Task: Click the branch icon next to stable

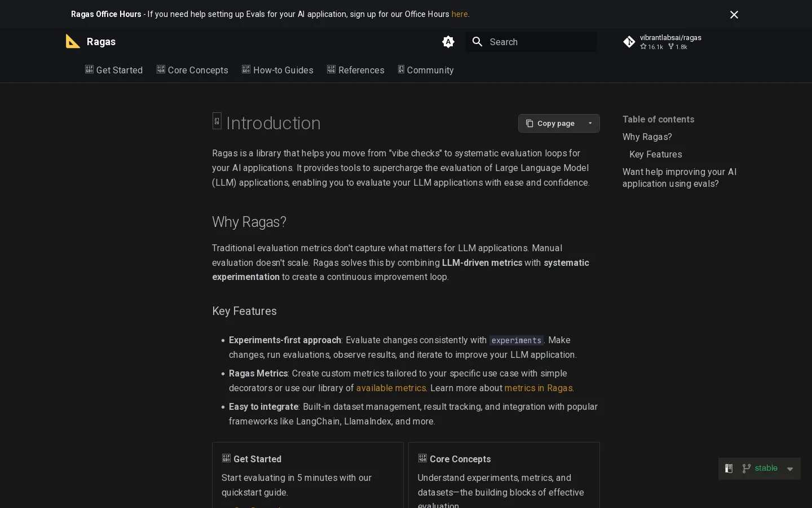Action: 747,468
